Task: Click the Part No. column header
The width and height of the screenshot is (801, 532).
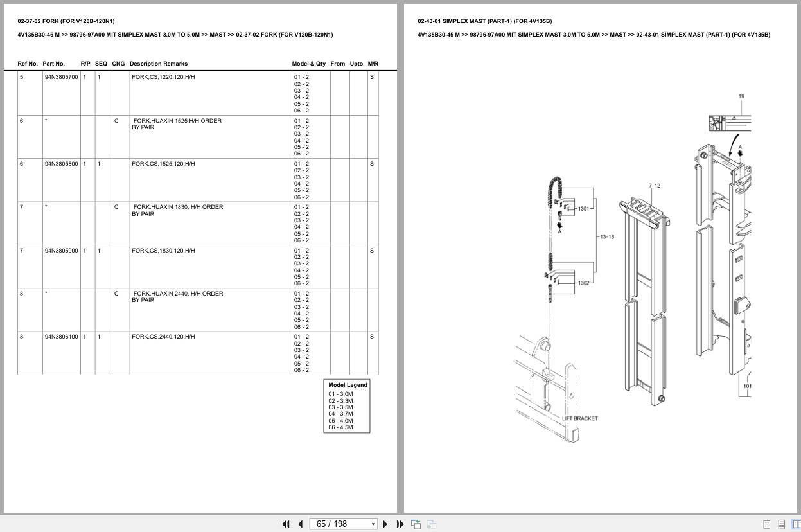Action: click(54, 64)
